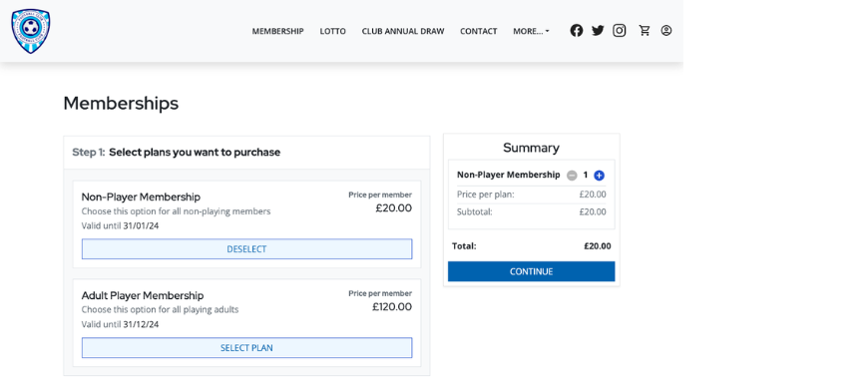
Task: Select the Adult Player Membership plan
Action: [x=246, y=348]
